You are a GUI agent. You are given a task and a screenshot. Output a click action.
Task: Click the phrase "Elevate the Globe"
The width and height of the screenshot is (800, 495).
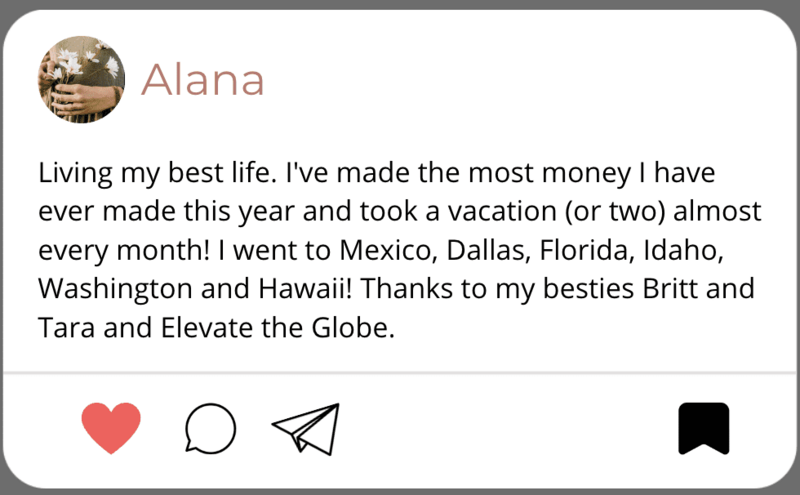277,328
